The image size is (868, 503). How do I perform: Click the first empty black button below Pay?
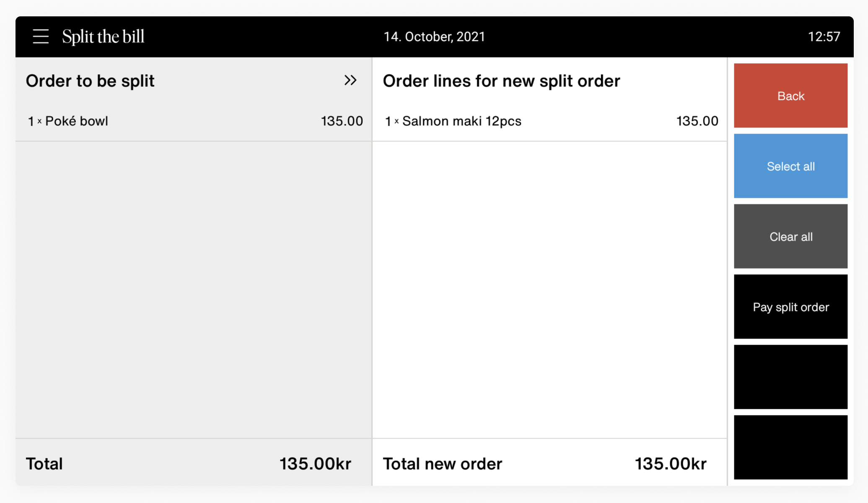pos(790,377)
